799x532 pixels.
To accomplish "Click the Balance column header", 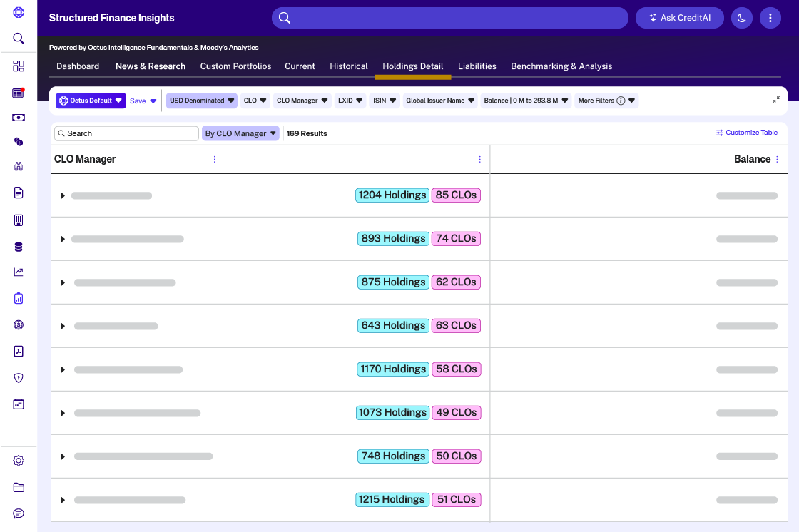I will pos(752,159).
